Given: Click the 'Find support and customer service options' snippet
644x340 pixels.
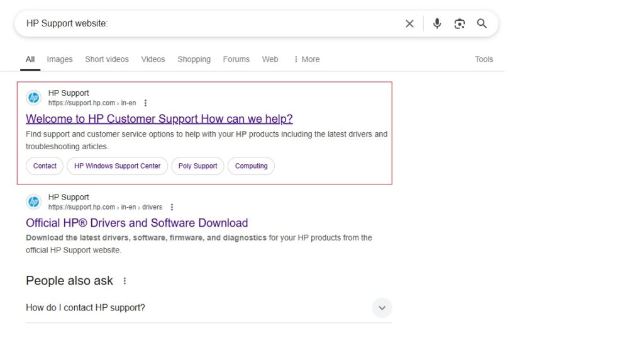Looking at the screenshot, I should tap(206, 140).
